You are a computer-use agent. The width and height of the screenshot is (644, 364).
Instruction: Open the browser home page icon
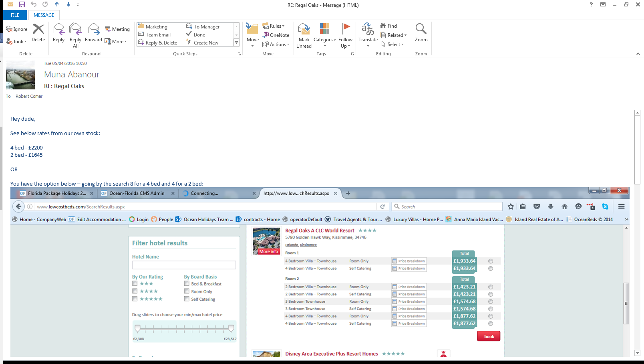564,206
